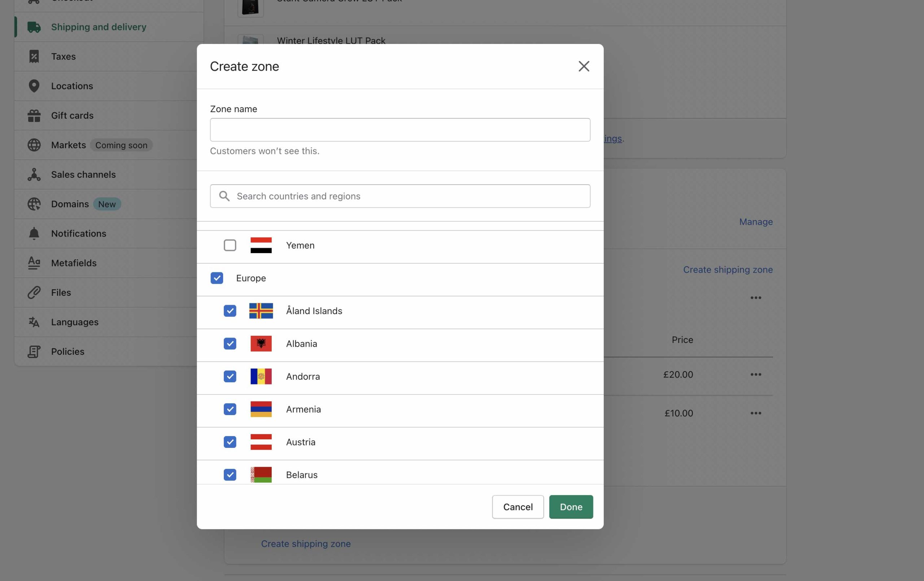Click the Belarus flag icon
The height and width of the screenshot is (581, 924).
click(x=261, y=475)
